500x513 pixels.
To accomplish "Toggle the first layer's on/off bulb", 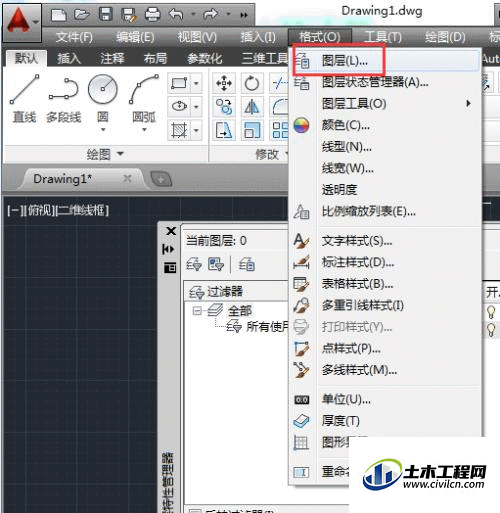I will [x=491, y=312].
